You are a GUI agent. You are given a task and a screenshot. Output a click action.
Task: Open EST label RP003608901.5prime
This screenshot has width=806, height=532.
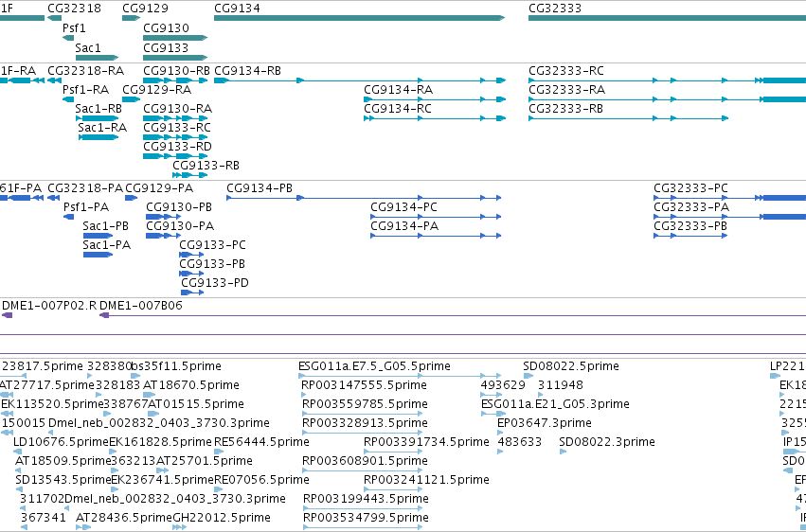(365, 462)
